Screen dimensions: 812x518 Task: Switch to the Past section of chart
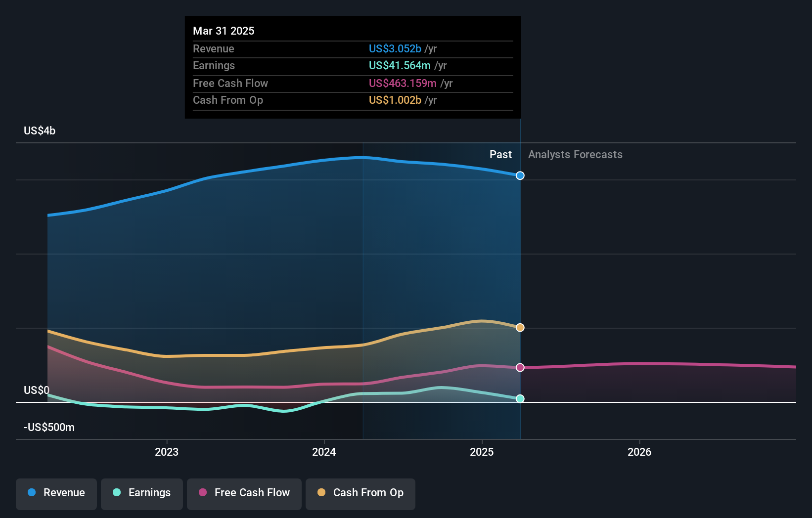(500, 154)
